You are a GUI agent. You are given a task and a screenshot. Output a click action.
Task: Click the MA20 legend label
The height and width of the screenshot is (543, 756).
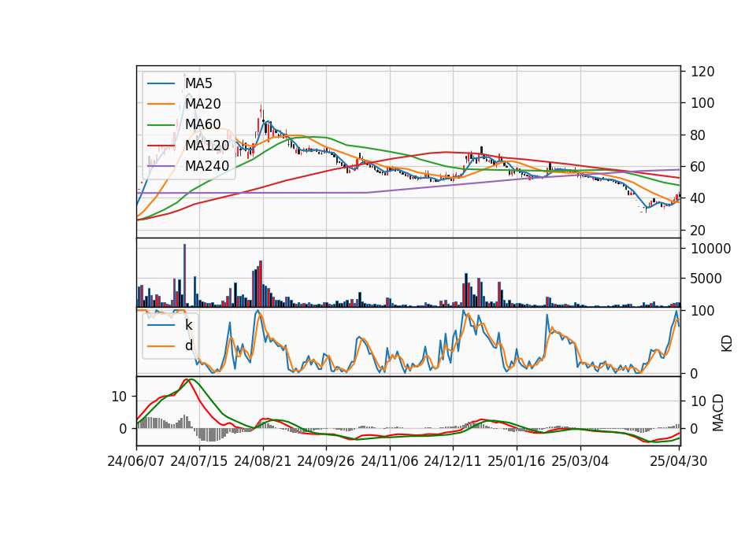point(203,104)
